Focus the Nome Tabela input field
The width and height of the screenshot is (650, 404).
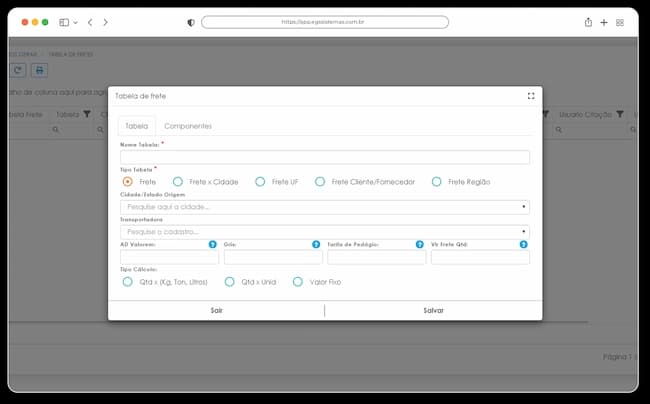325,157
